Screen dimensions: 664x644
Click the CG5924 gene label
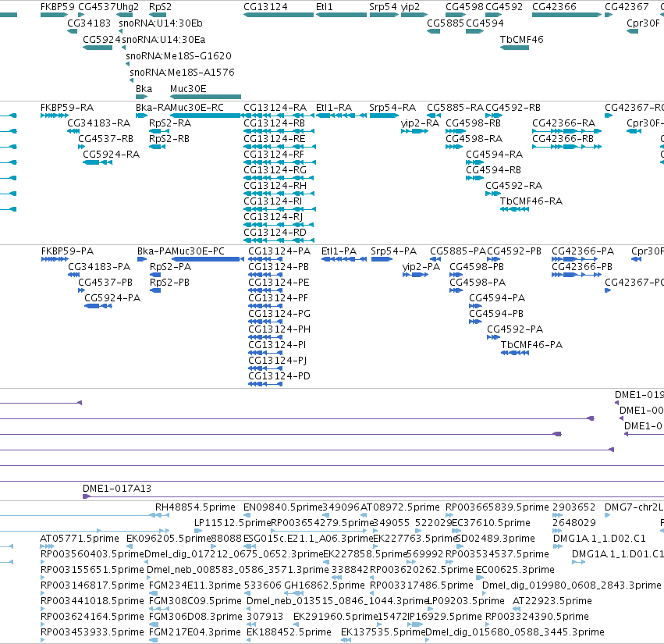coord(101,40)
